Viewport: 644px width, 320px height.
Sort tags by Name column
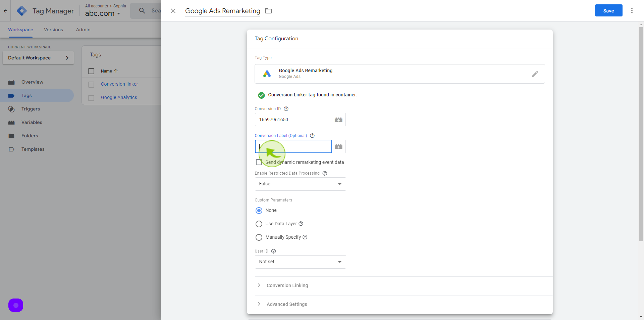[109, 71]
